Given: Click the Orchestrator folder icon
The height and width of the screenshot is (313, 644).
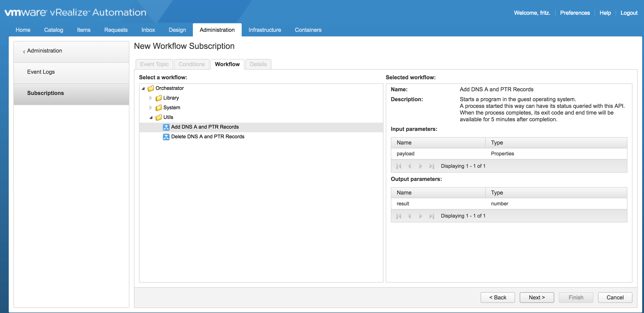Looking at the screenshot, I should 151,88.
